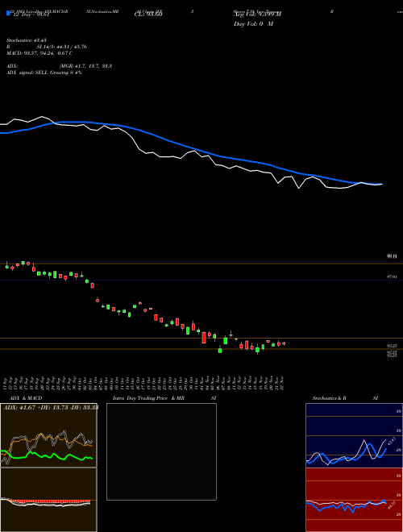Click the MACD histogram panel with red bars
Viewport: 403px width, 532px height.
(x=48, y=500)
